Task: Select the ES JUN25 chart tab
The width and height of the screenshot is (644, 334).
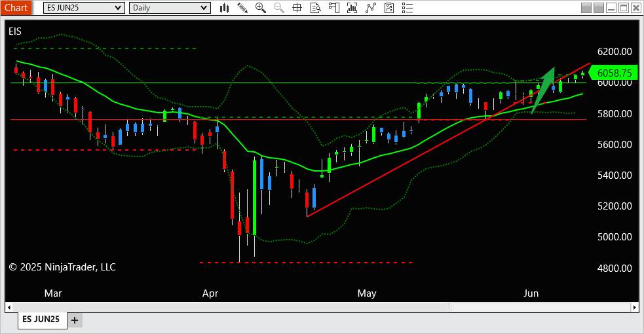Action: tap(41, 319)
